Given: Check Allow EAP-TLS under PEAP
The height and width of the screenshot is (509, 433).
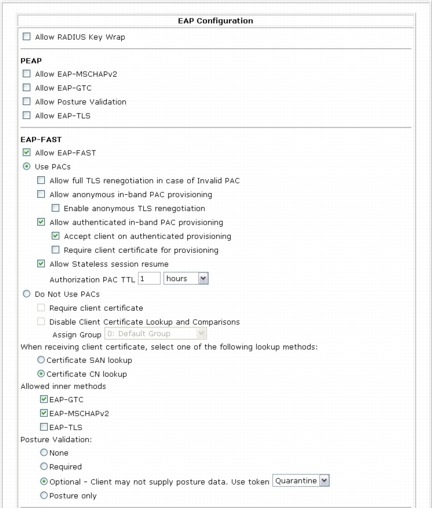Looking at the screenshot, I should (x=26, y=115).
